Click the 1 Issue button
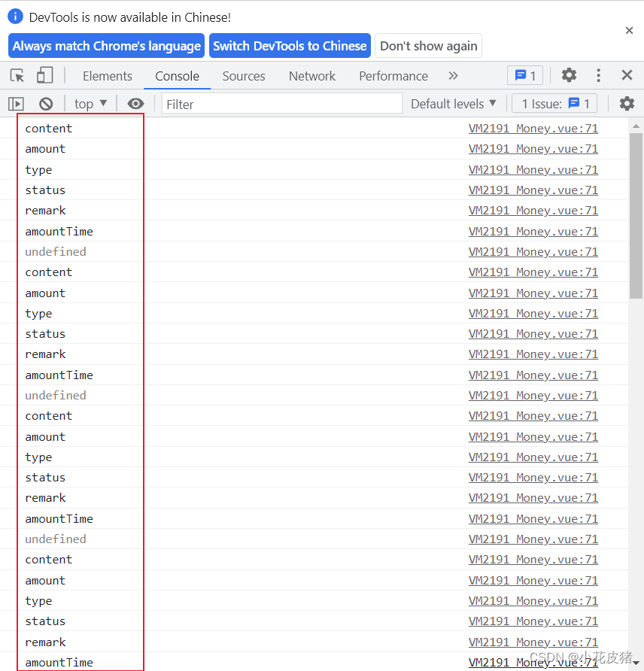This screenshot has width=644, height=671. (x=554, y=104)
